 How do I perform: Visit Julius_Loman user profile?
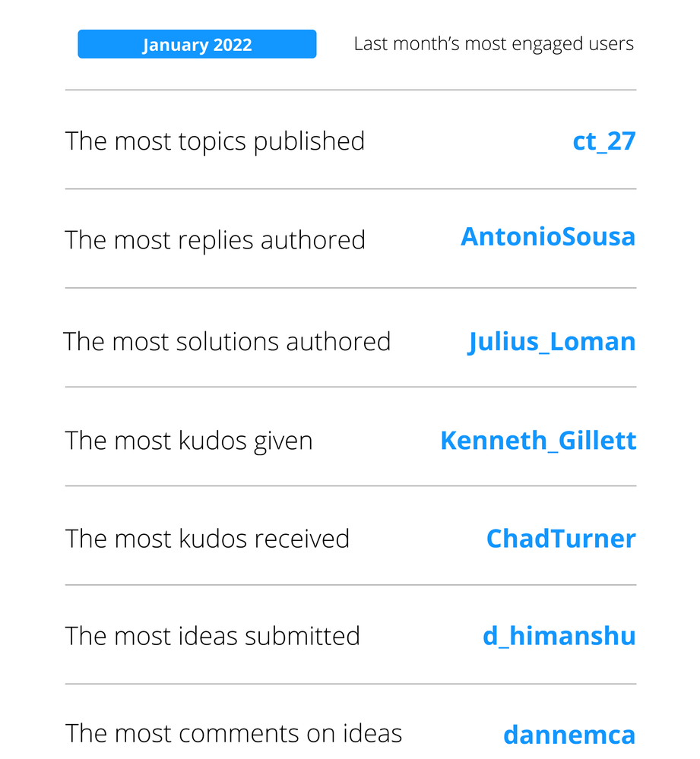552,342
